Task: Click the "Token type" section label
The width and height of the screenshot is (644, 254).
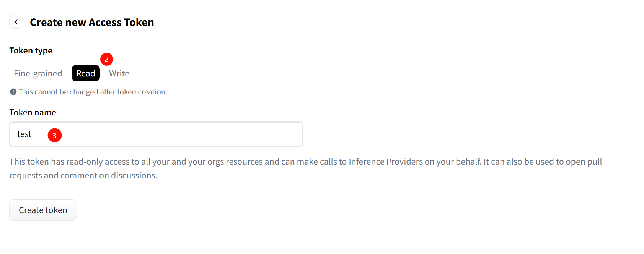Action: [x=31, y=50]
